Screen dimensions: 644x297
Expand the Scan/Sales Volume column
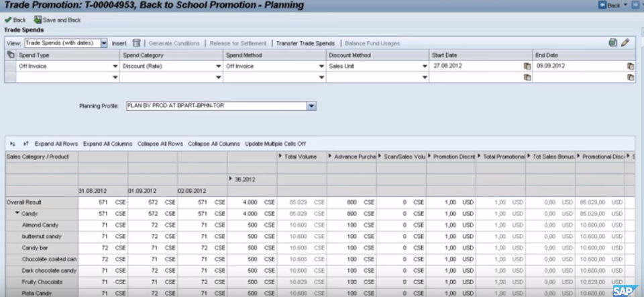tap(380, 157)
